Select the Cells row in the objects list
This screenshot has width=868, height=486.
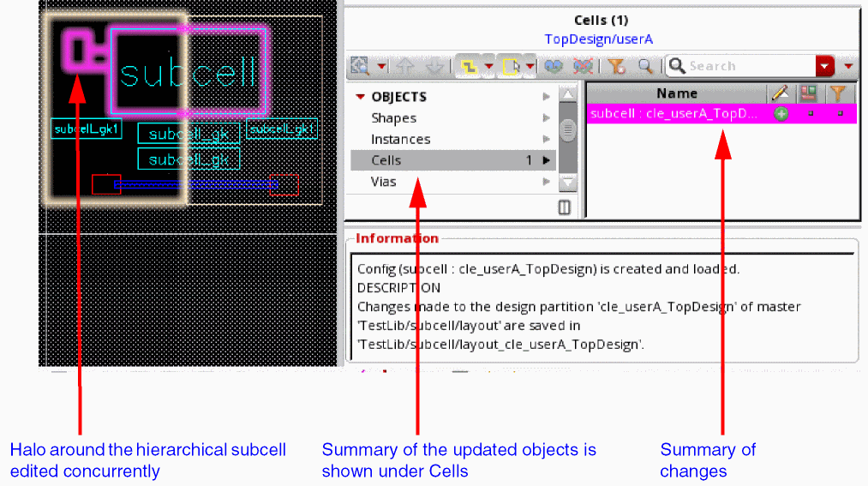click(452, 160)
